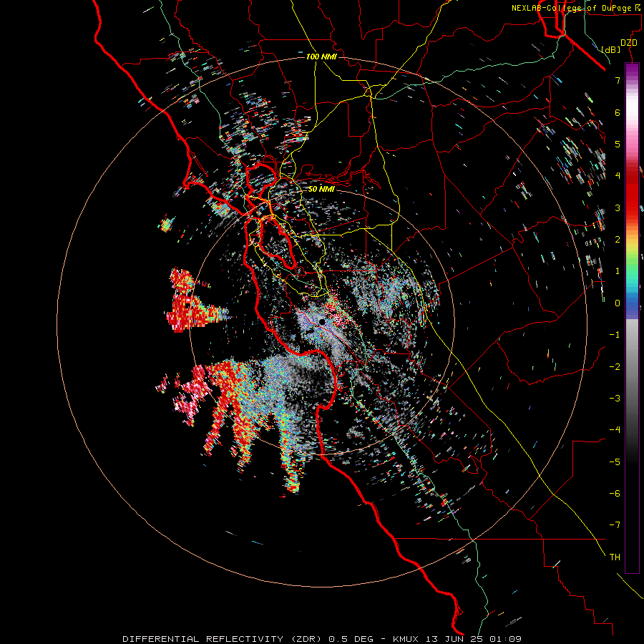The width and height of the screenshot is (644, 644).
Task: Click the "-3" tick label on color scale
Action: pyautogui.click(x=615, y=399)
